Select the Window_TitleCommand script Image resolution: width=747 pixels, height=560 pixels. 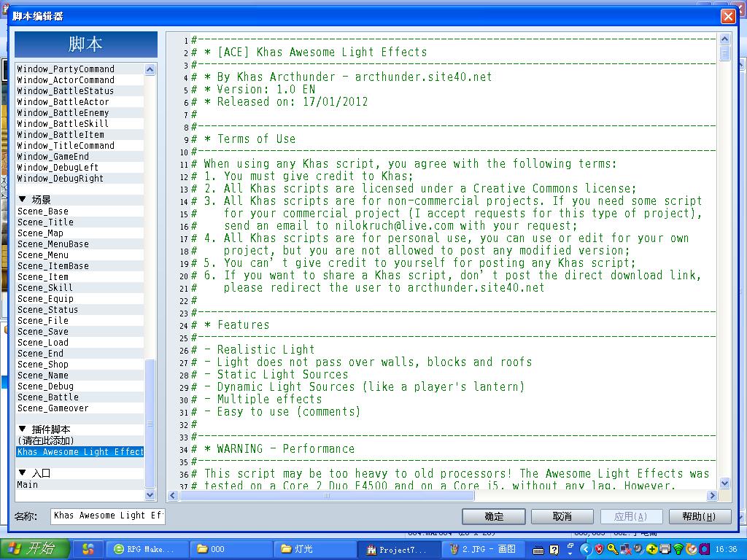tap(80, 146)
